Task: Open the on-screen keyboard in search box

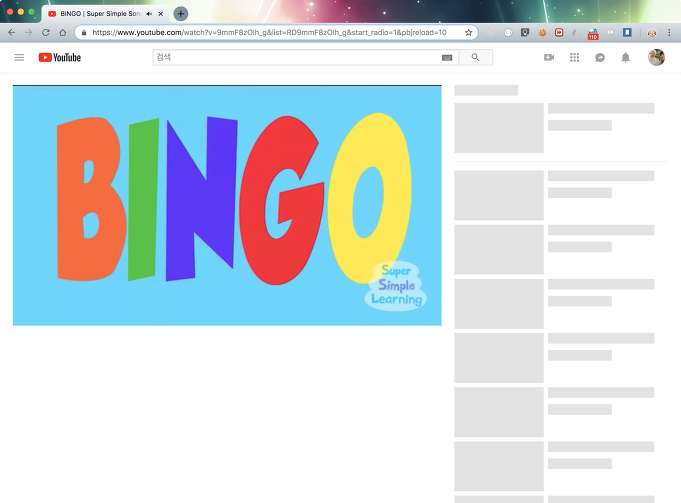Action: click(447, 57)
